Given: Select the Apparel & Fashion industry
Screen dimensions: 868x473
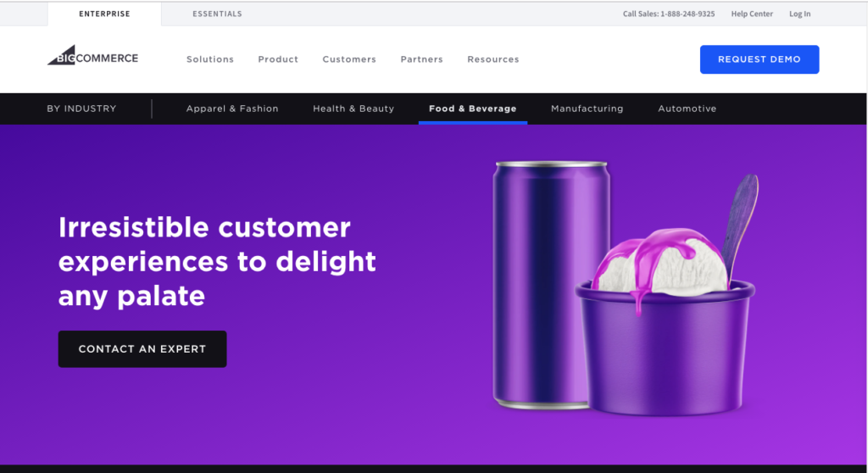Looking at the screenshot, I should (x=232, y=109).
